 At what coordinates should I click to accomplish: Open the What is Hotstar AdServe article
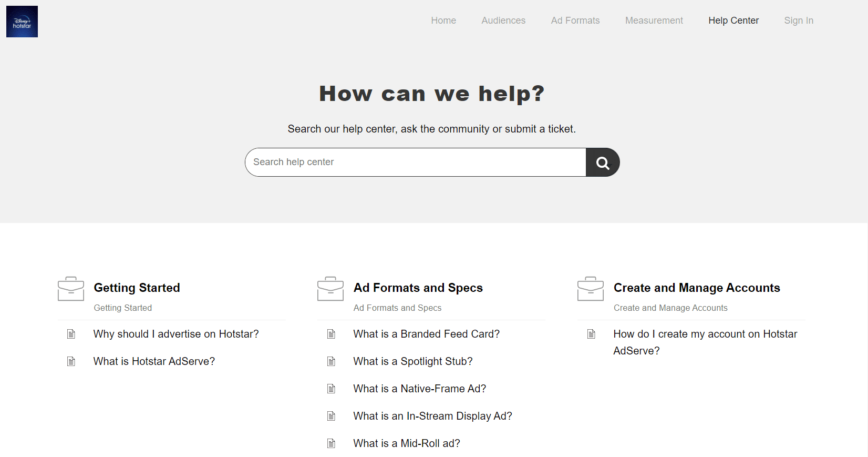(x=154, y=361)
